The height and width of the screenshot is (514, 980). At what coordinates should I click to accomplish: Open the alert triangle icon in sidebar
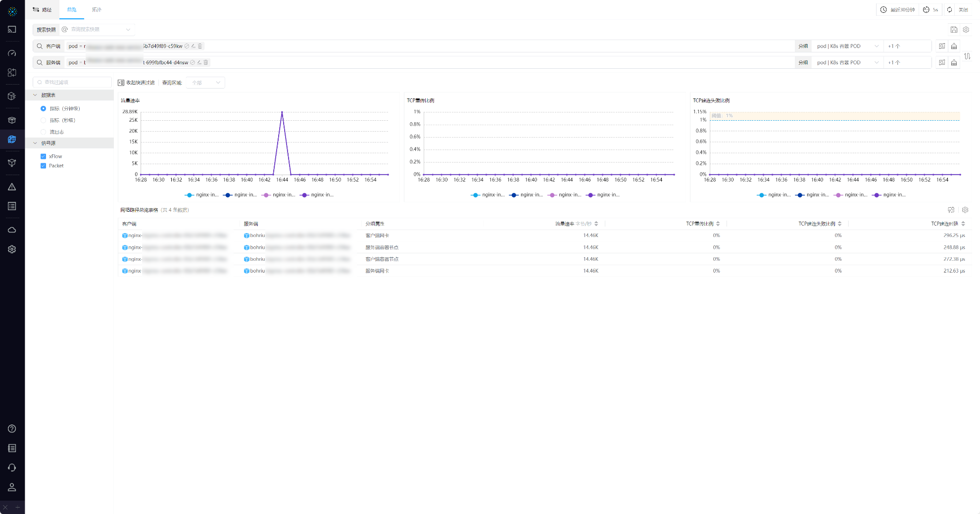12,187
